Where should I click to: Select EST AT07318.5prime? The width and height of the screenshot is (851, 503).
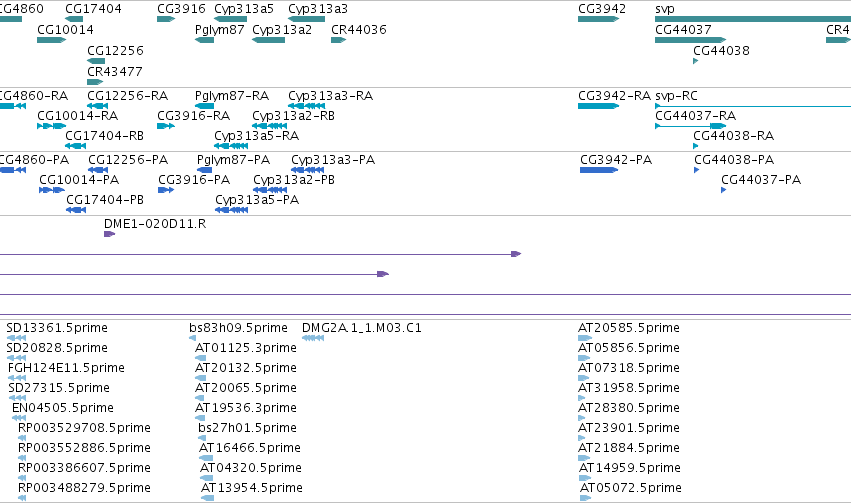coord(583,378)
